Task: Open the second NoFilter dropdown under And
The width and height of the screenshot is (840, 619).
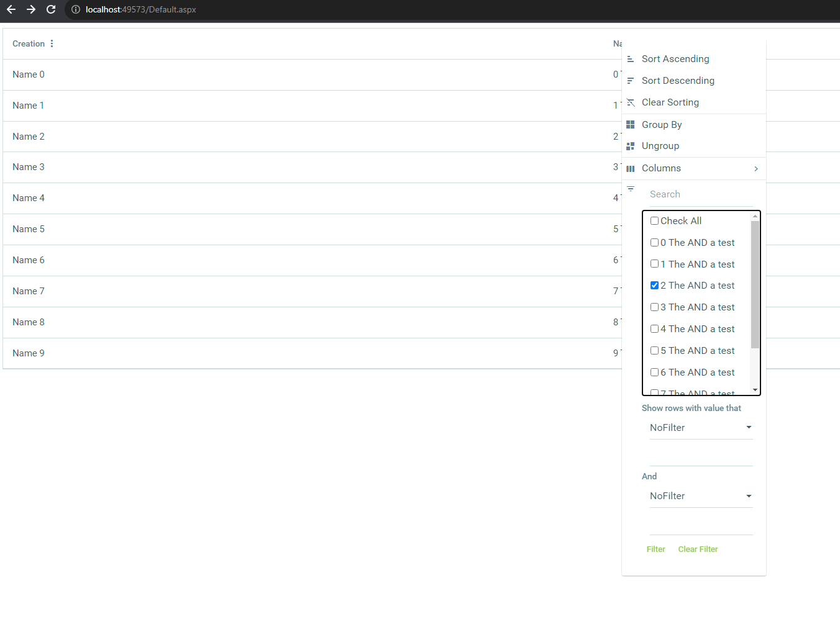Action: coord(701,496)
